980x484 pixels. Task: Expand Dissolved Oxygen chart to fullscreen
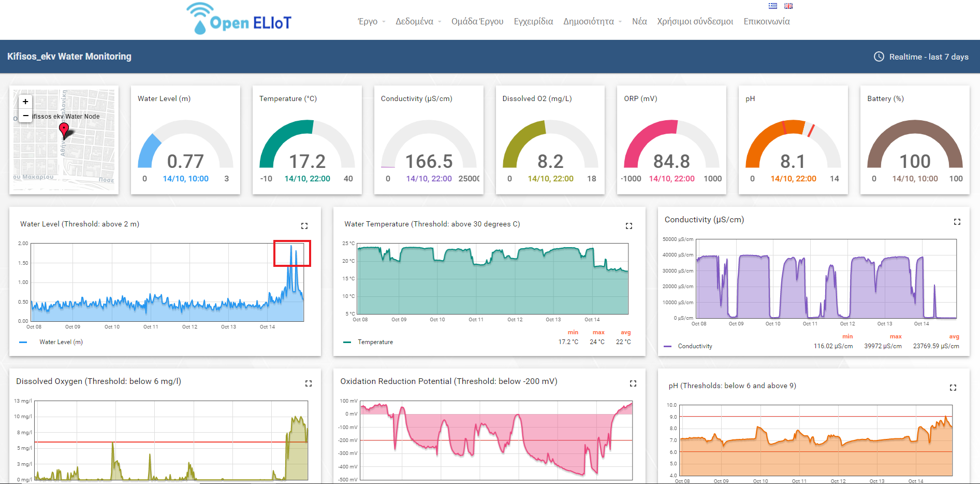click(x=309, y=383)
